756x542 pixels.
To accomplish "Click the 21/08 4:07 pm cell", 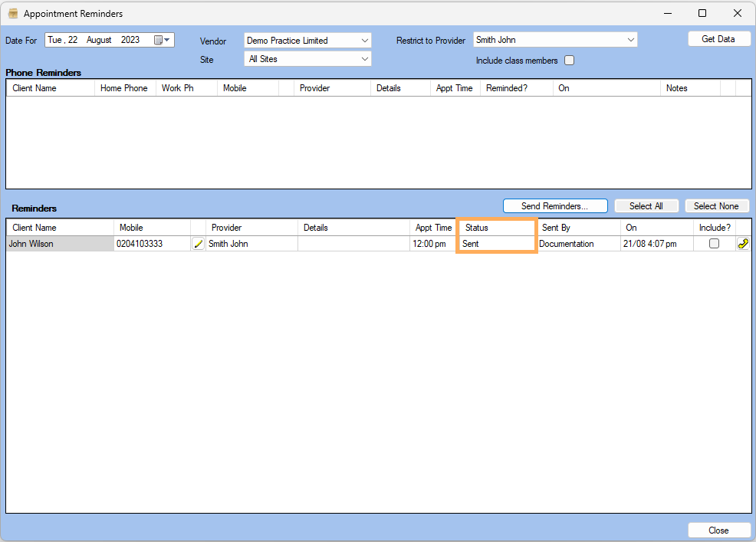I will [656, 244].
